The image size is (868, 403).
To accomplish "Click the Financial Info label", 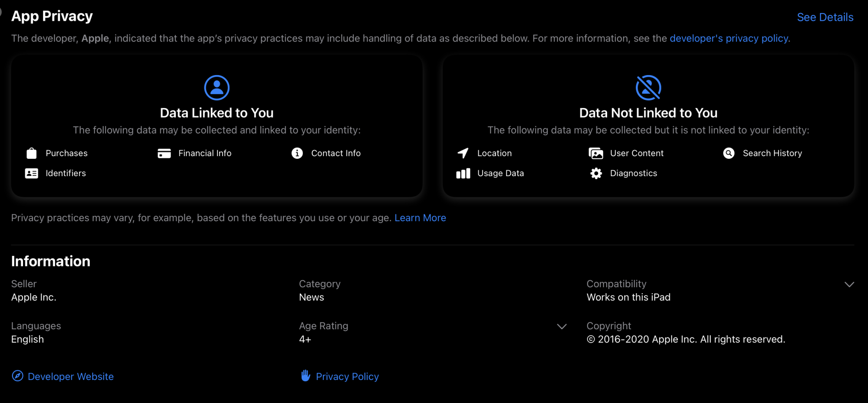I will [x=205, y=153].
